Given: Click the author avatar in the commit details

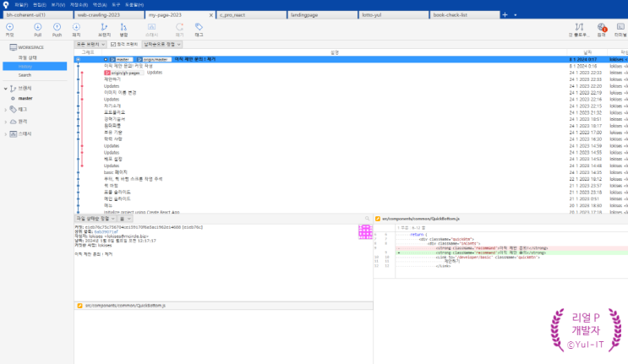Looking at the screenshot, I should pyautogui.click(x=365, y=231).
